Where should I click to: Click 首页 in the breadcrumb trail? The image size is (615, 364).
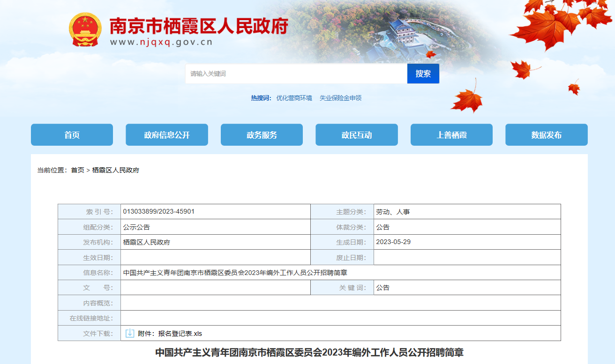(x=77, y=170)
